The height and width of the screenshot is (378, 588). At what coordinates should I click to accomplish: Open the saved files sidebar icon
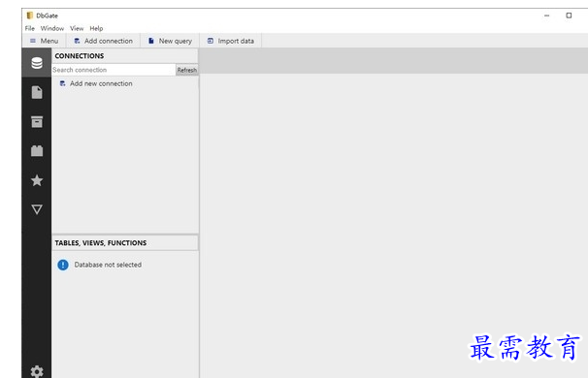click(37, 92)
